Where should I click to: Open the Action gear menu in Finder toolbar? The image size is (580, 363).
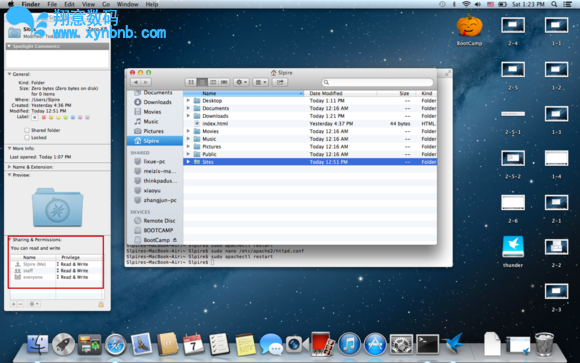pyautogui.click(x=241, y=82)
